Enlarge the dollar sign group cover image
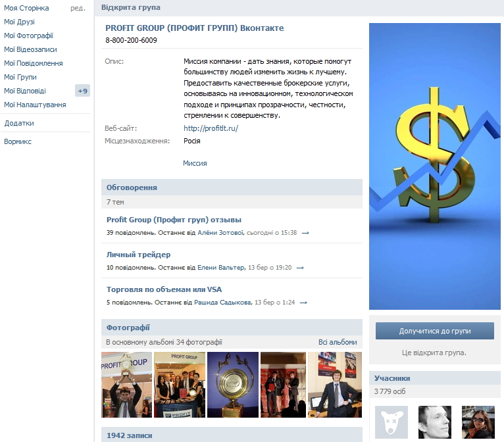The height and width of the screenshot is (442, 504). click(434, 166)
